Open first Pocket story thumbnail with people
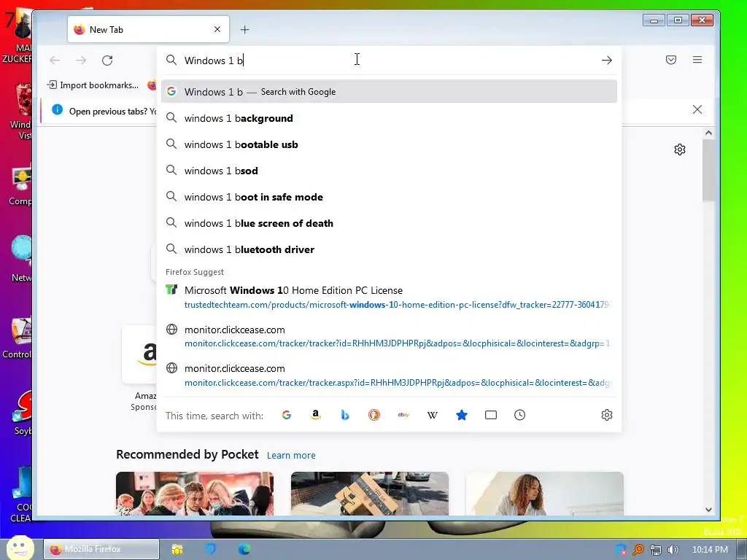Screen dimensions: 747x560 pos(195,494)
